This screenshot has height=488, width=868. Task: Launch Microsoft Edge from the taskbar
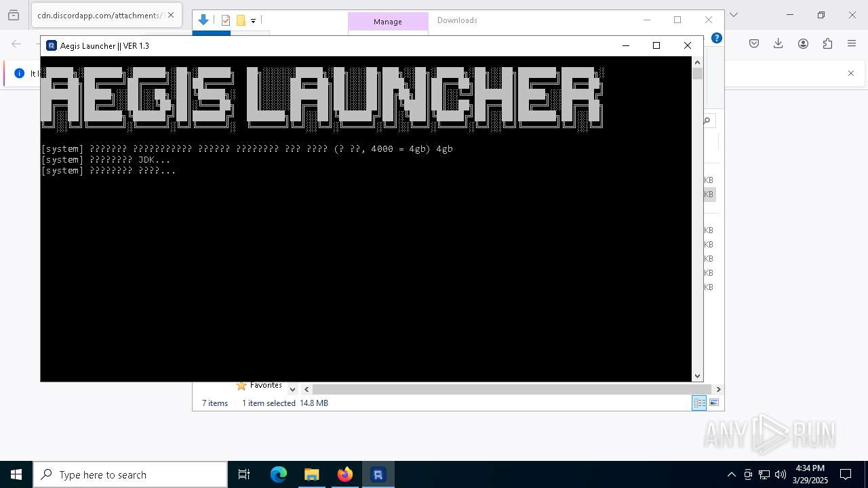click(279, 474)
